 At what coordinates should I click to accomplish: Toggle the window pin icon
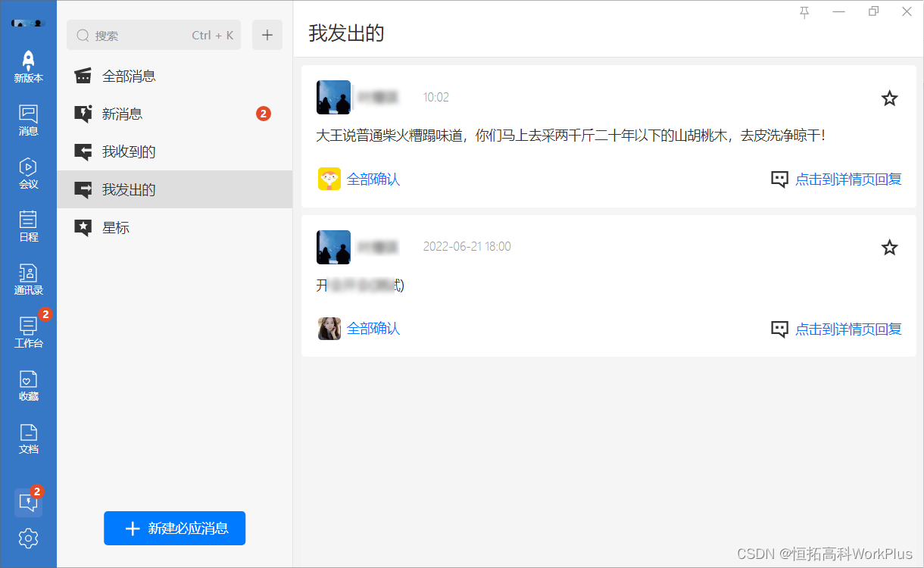[x=804, y=13]
